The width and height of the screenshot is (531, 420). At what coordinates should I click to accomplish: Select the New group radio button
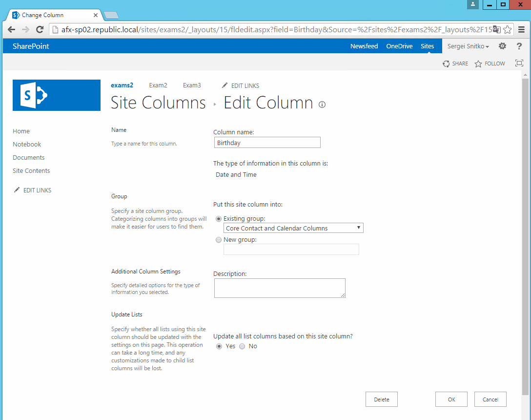pos(218,239)
